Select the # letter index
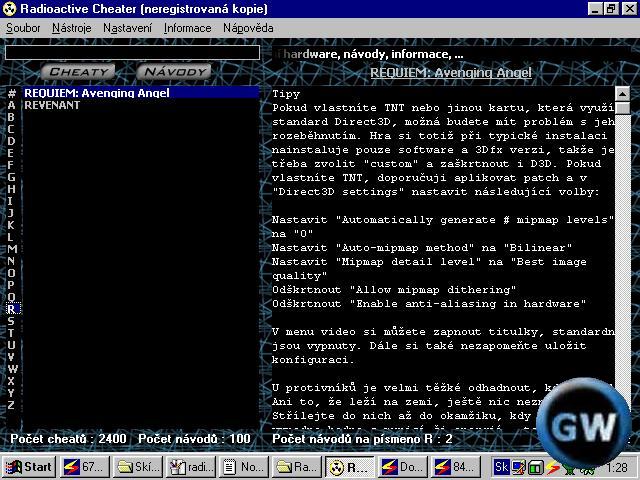Screen dimensions: 640x480 coord(11,93)
